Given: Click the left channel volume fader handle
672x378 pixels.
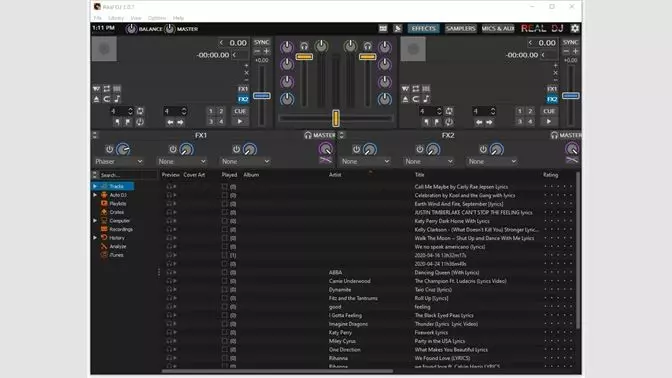Looking at the screenshot, I should pyautogui.click(x=304, y=57).
